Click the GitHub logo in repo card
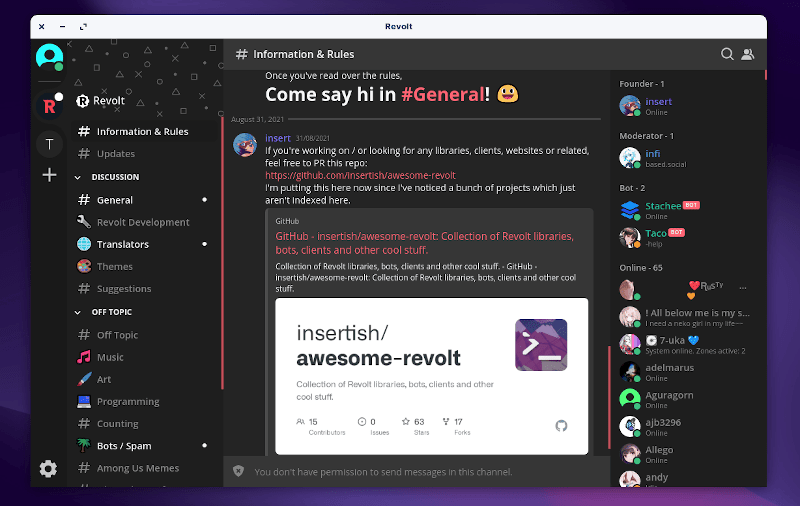The width and height of the screenshot is (800, 506). click(561, 425)
